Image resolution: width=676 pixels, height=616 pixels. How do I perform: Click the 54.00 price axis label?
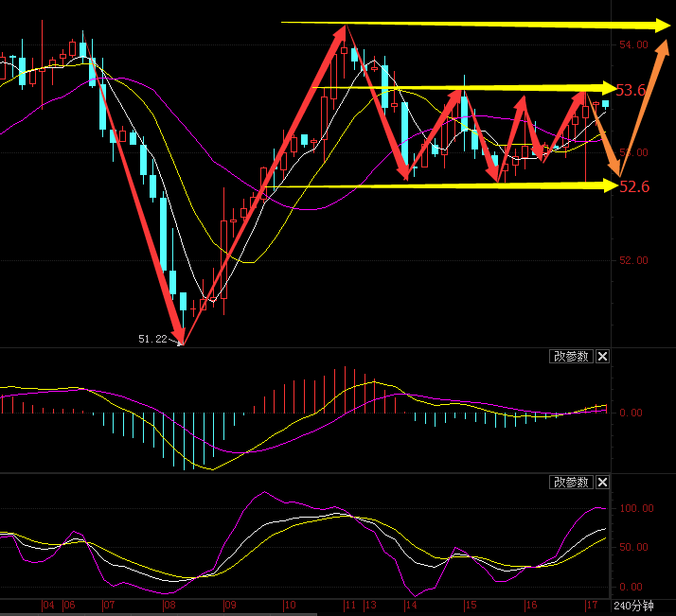[632, 44]
